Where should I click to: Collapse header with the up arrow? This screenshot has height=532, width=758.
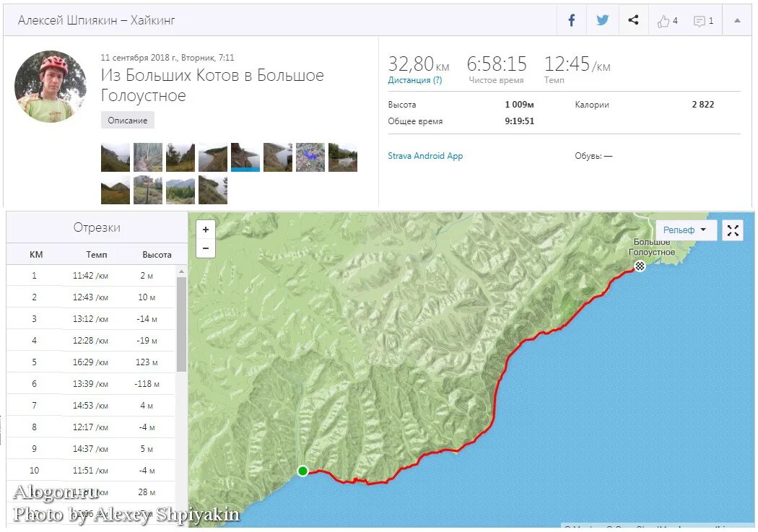737,21
